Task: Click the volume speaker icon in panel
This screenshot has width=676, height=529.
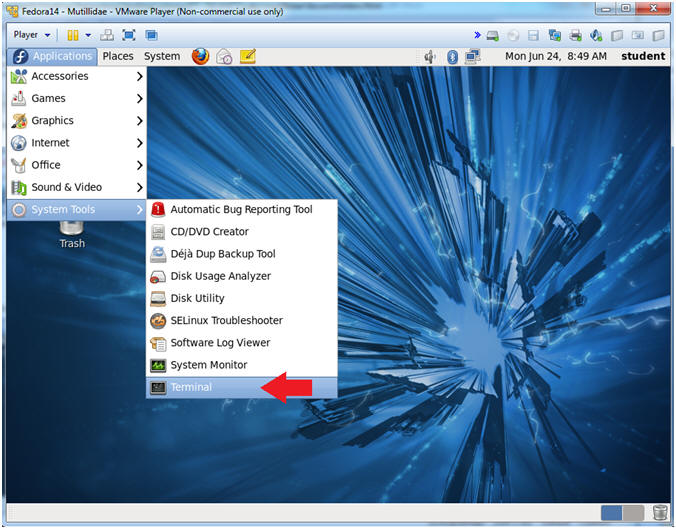Action: (x=430, y=56)
